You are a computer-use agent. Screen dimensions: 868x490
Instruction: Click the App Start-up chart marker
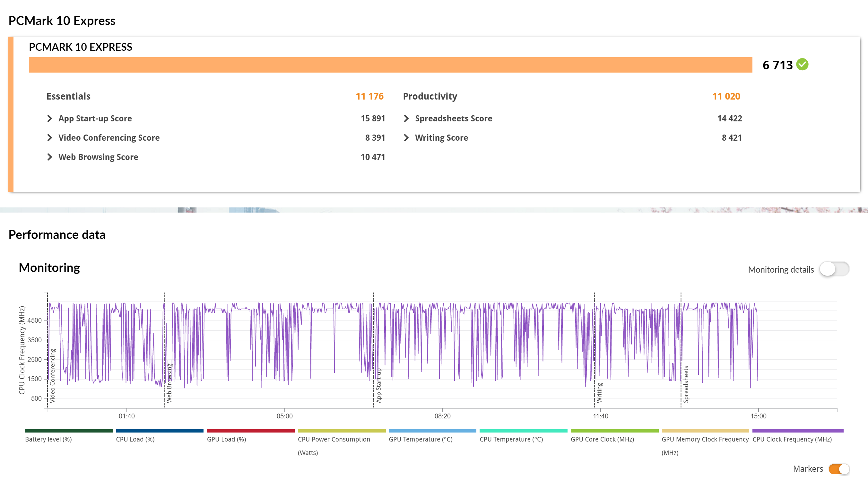pos(379,386)
